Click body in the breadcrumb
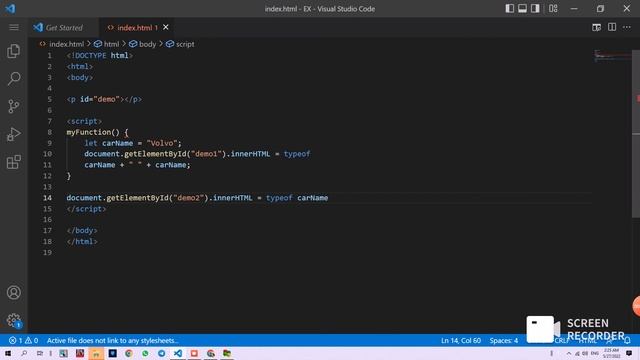 [x=147, y=44]
